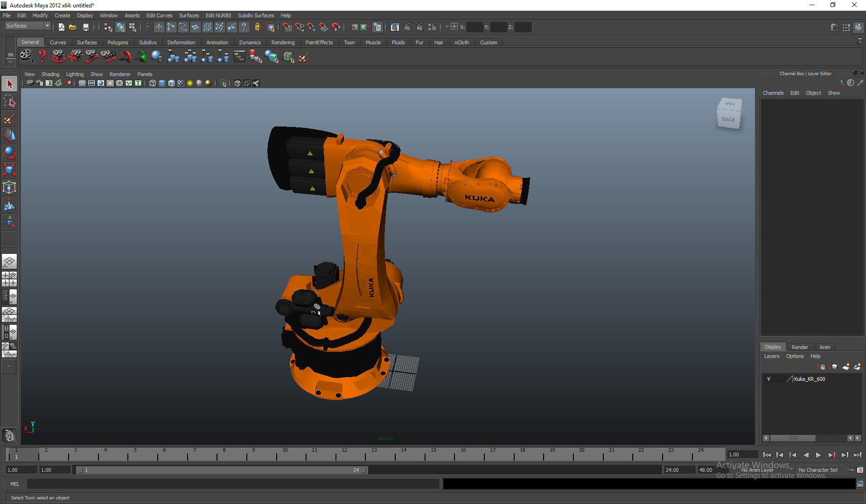Open the File menu
866x504 pixels.
[7, 15]
